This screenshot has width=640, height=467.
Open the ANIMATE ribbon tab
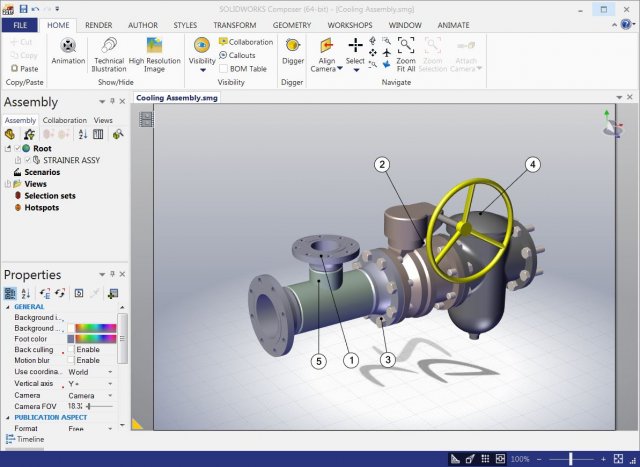point(453,25)
